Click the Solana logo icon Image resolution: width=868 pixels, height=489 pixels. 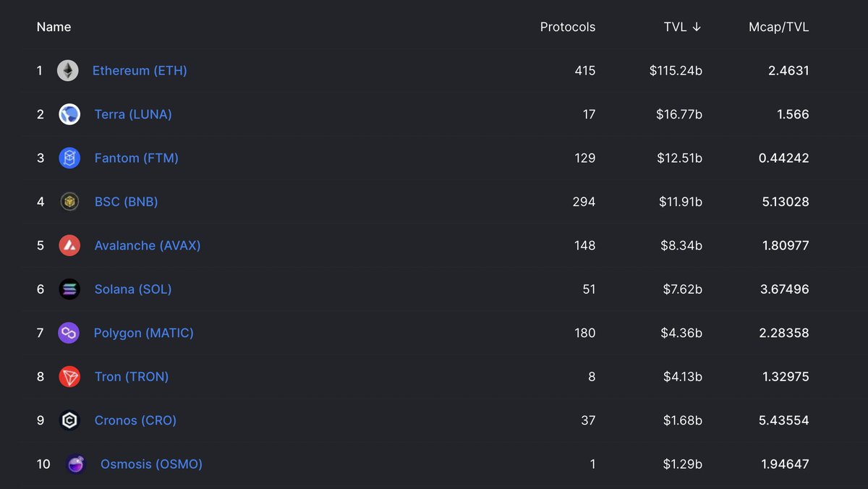coord(69,289)
